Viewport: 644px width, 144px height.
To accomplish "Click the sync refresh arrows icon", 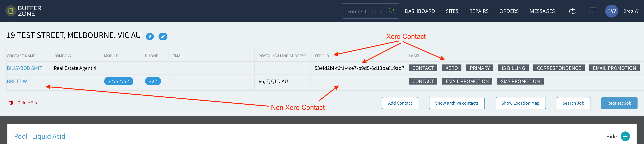I will [x=572, y=11].
